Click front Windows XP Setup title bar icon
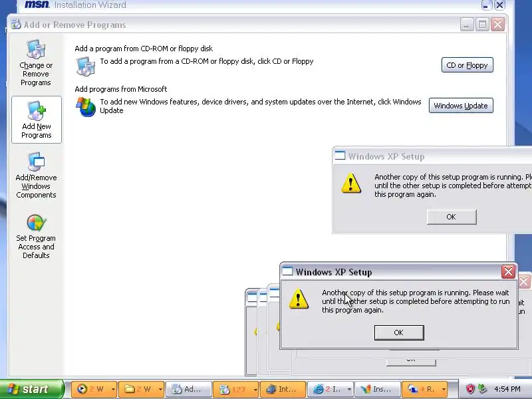 coord(287,271)
